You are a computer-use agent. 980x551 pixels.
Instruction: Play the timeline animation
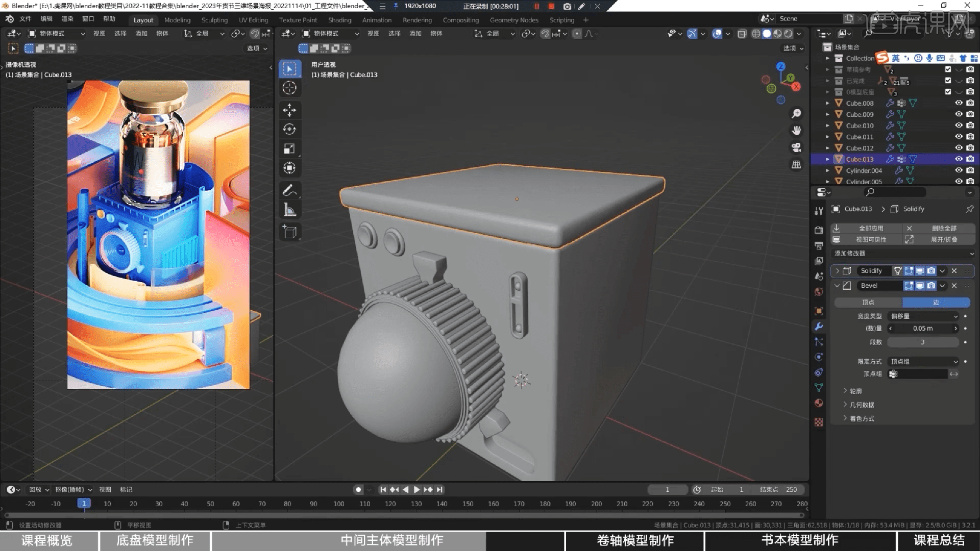[x=416, y=490]
